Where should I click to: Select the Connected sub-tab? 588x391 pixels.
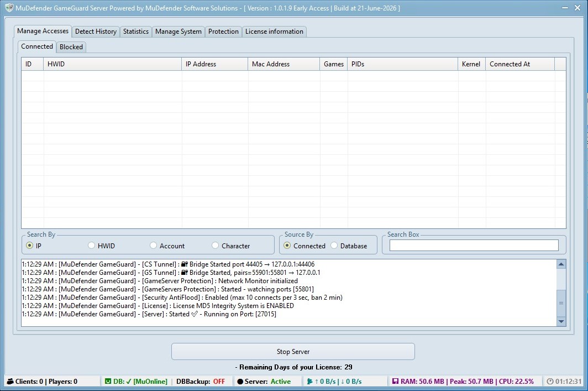pos(36,46)
